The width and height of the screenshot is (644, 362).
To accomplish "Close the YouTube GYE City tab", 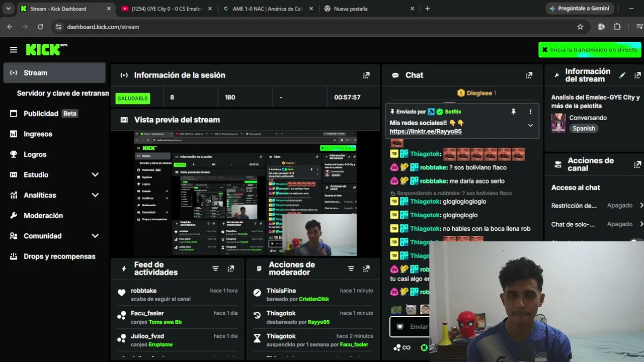I will [x=210, y=9].
